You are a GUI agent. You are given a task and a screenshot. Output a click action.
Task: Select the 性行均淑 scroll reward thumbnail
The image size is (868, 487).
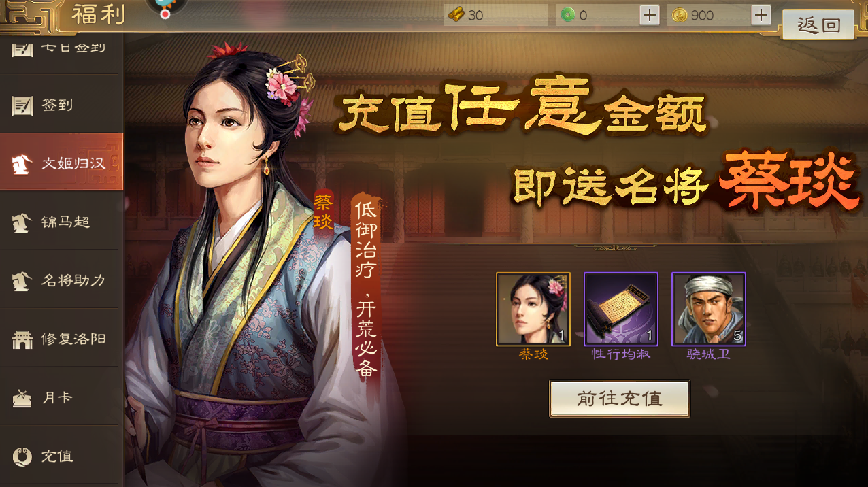(621, 309)
